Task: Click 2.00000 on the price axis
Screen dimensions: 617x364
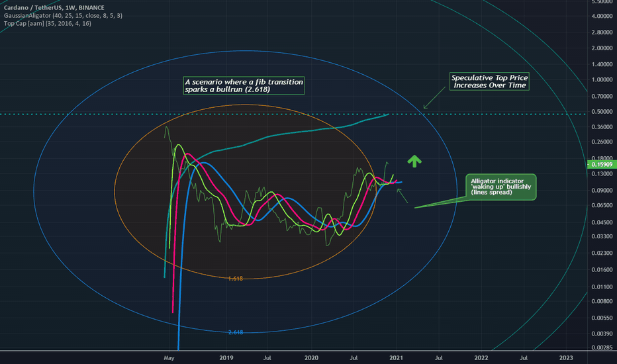Action: [x=602, y=48]
